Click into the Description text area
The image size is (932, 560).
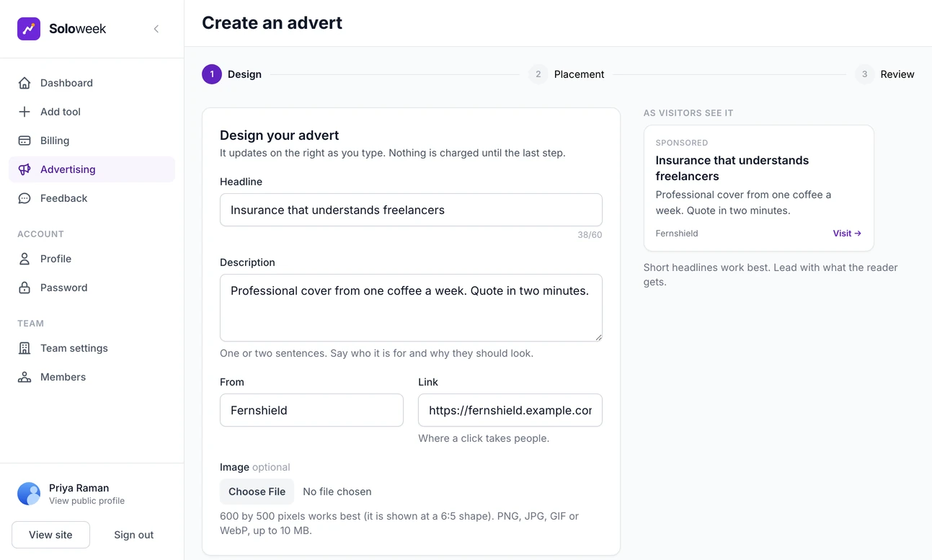click(x=411, y=308)
